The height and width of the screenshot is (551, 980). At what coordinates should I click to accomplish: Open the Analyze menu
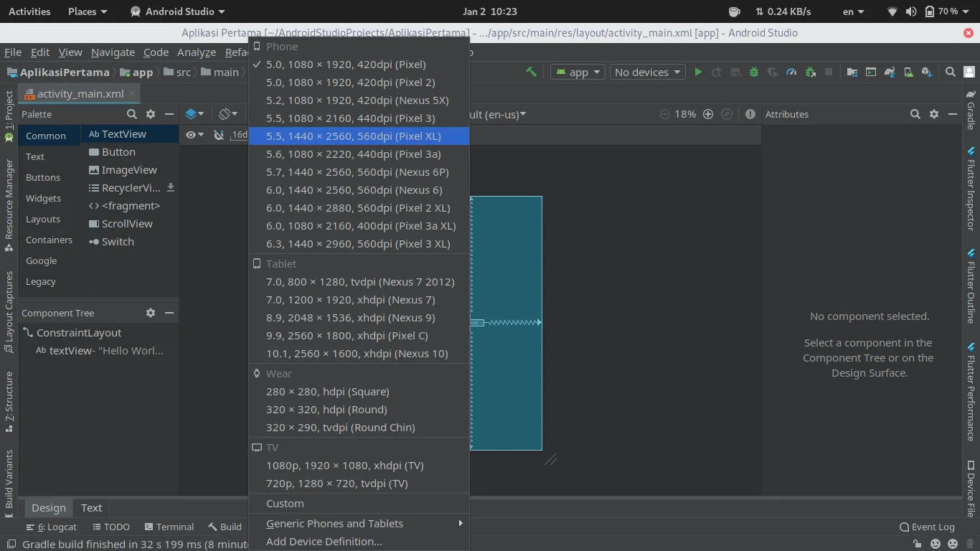pos(197,52)
